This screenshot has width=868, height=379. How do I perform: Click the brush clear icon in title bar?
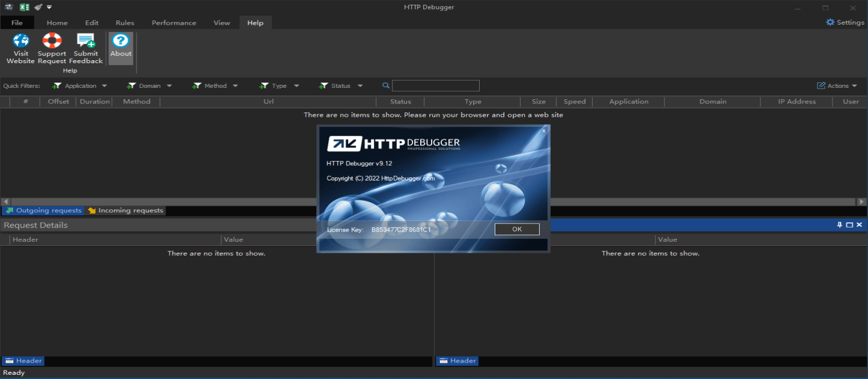38,7
